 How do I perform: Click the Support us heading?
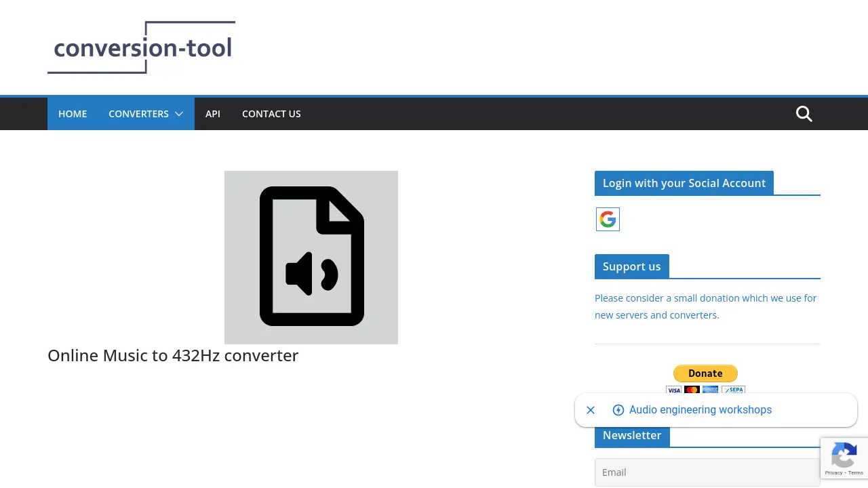[x=631, y=266]
